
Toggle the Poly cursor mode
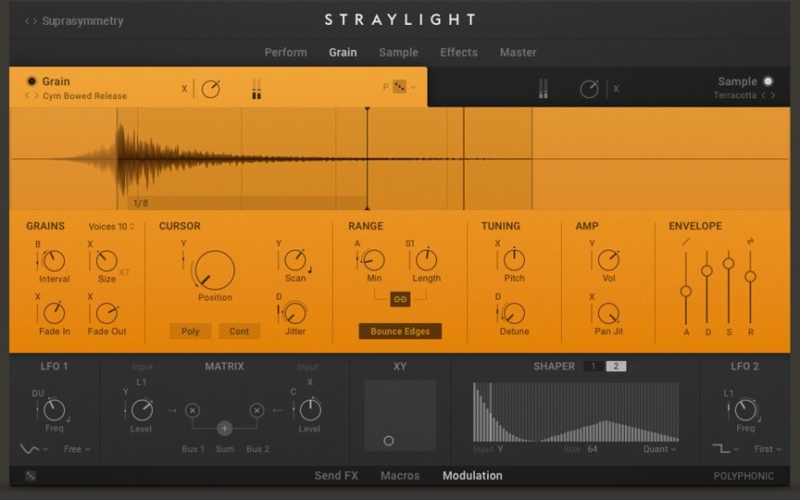pyautogui.click(x=190, y=331)
